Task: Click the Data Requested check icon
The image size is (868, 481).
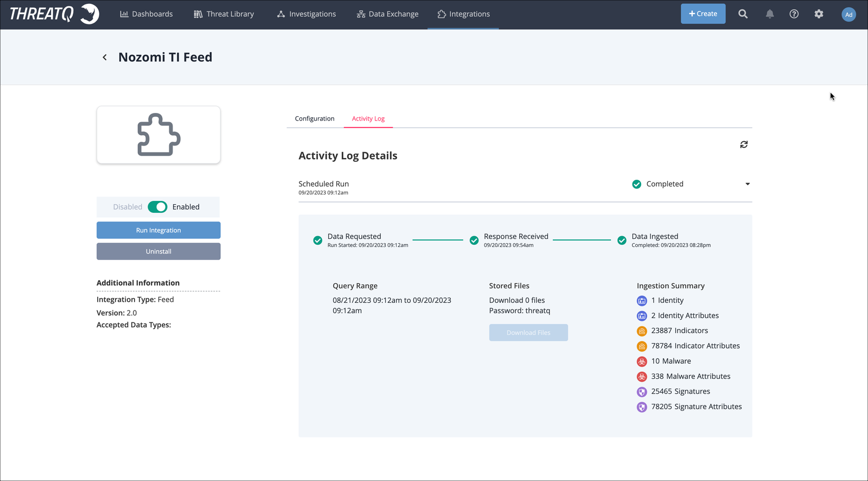Action: [318, 240]
